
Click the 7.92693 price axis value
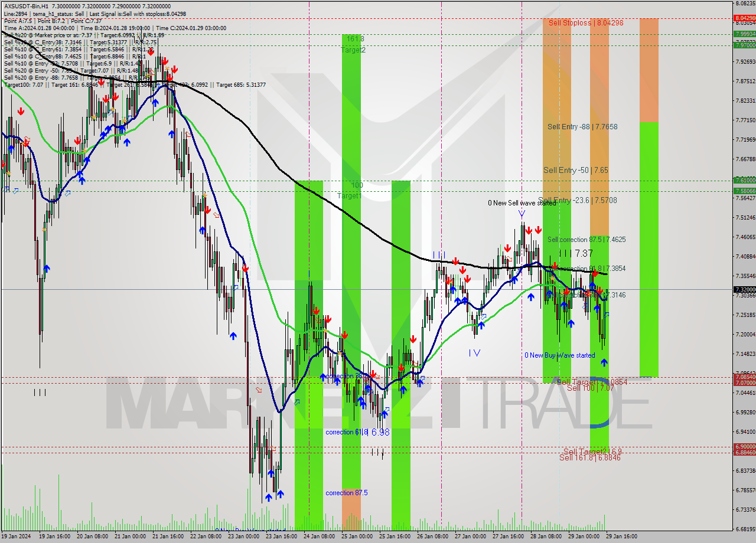point(745,61)
